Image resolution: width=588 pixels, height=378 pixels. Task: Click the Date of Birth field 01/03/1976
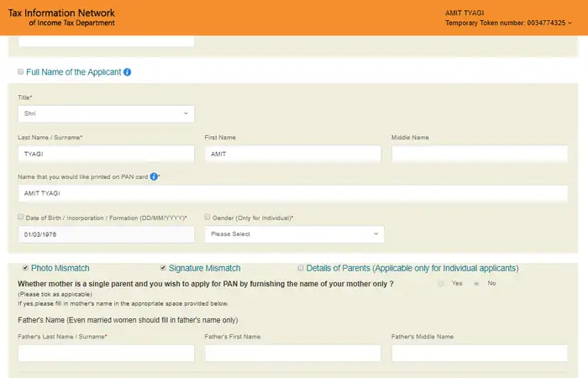(x=106, y=234)
